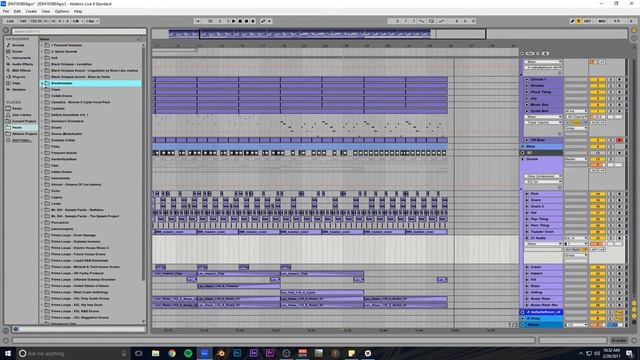Unfold the Rhodes track
The image size is (640, 360).
click(527, 86)
